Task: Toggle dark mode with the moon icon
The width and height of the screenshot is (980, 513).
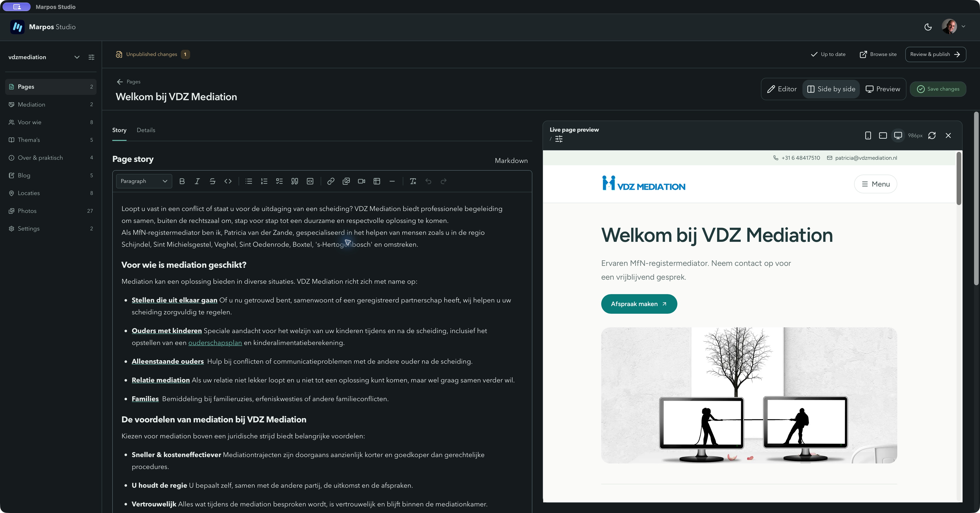Action: point(928,27)
